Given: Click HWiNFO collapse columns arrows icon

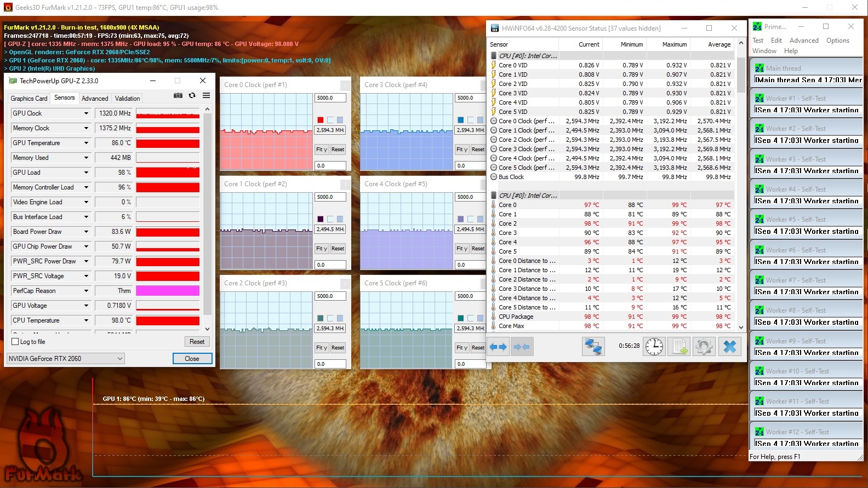Looking at the screenshot, I should [522, 347].
